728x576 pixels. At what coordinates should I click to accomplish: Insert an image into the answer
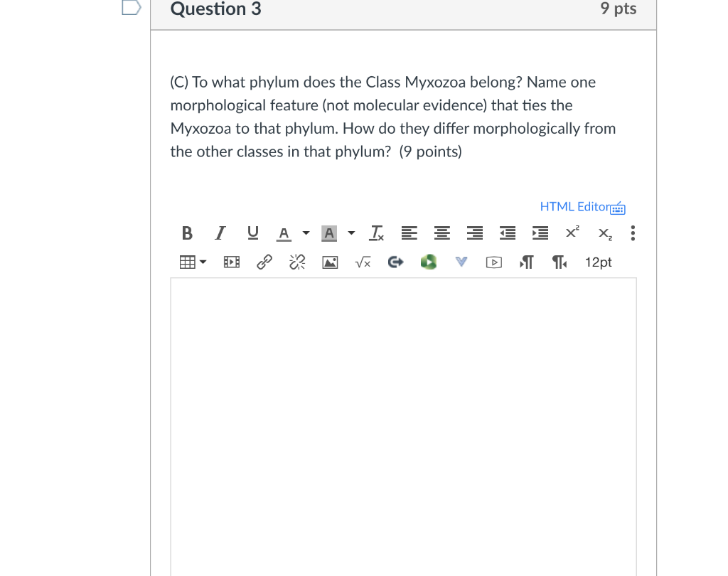coord(329,262)
